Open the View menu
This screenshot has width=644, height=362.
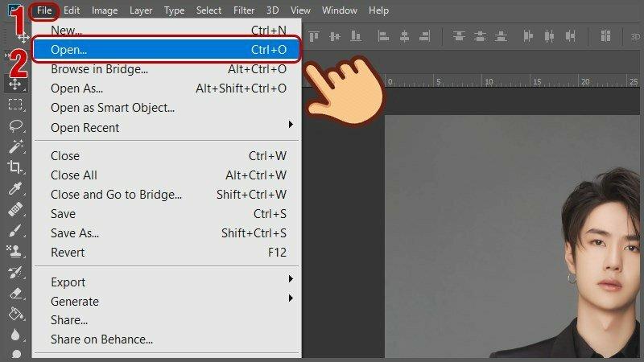[300, 10]
